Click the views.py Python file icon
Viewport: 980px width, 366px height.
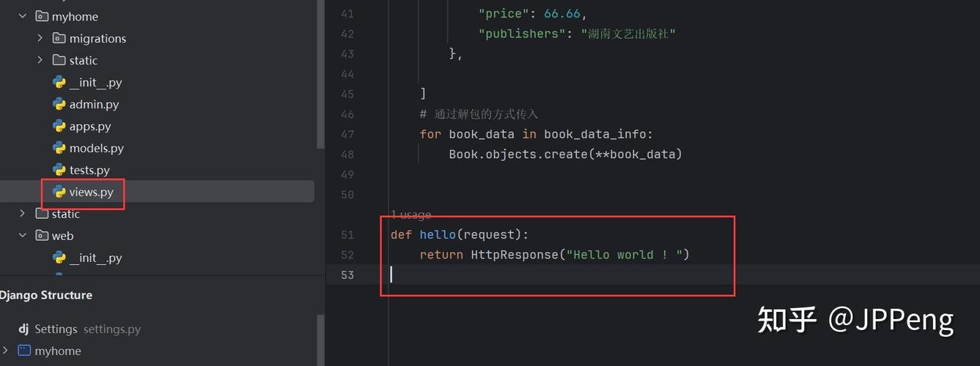(x=59, y=192)
